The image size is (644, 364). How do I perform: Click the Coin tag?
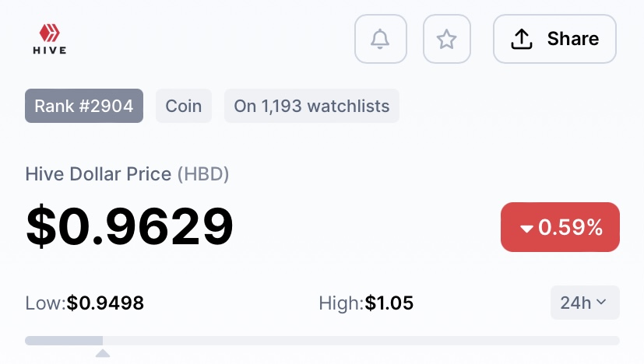[x=184, y=106]
